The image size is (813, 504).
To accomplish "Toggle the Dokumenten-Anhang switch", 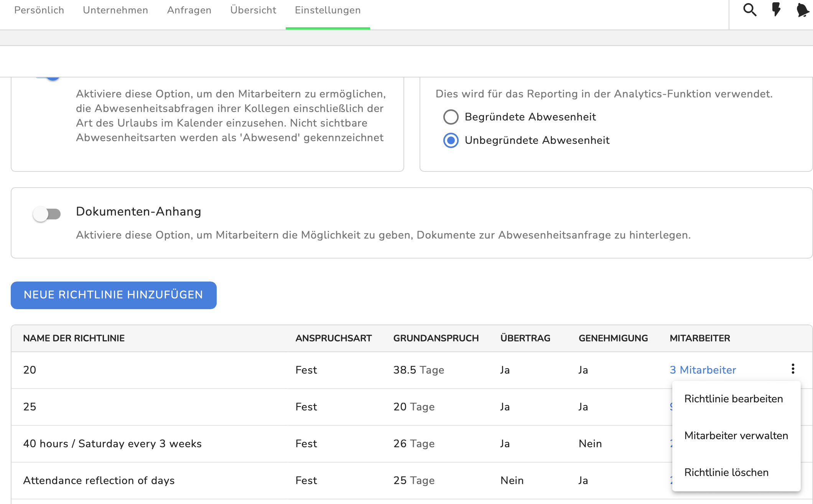I will 47,214.
